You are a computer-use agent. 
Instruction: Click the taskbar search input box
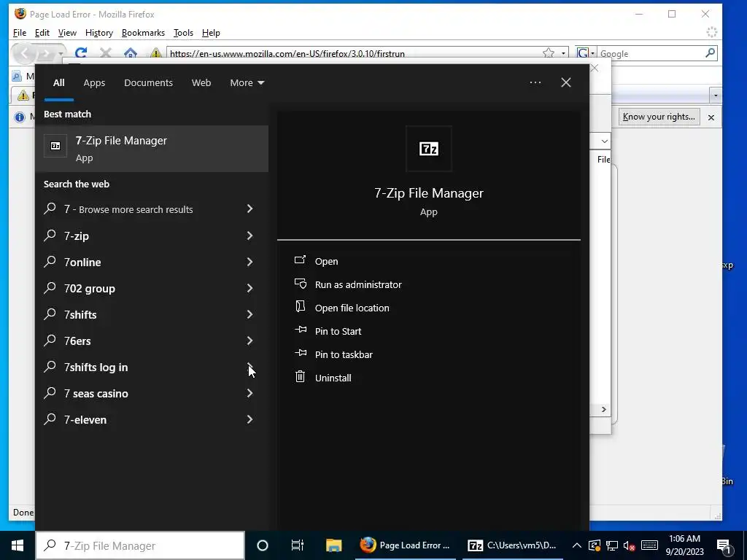(x=141, y=545)
